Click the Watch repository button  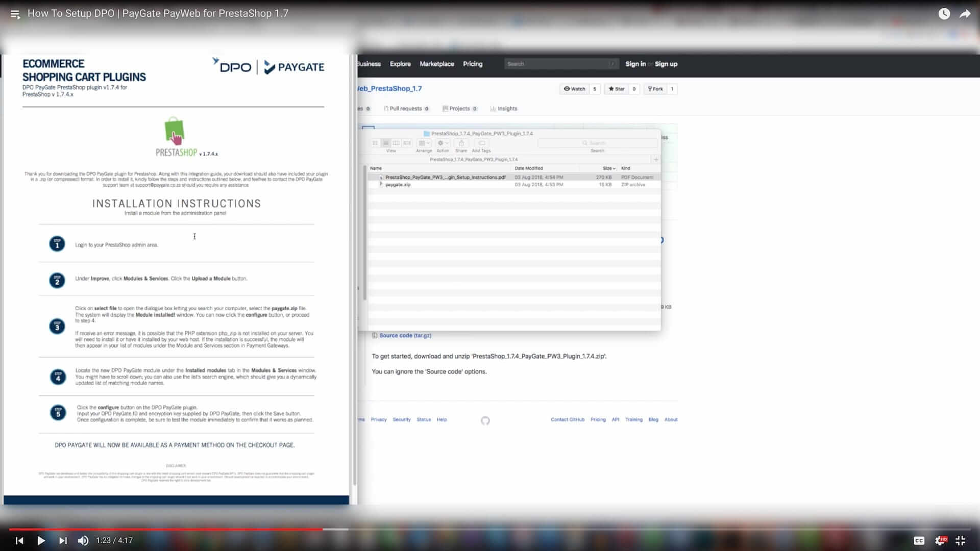click(x=575, y=89)
